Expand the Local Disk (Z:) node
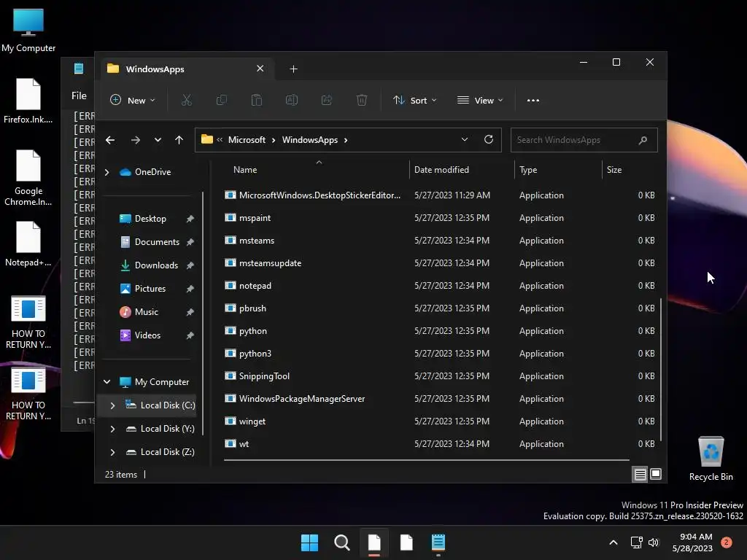The height and width of the screenshot is (560, 747). (112, 452)
